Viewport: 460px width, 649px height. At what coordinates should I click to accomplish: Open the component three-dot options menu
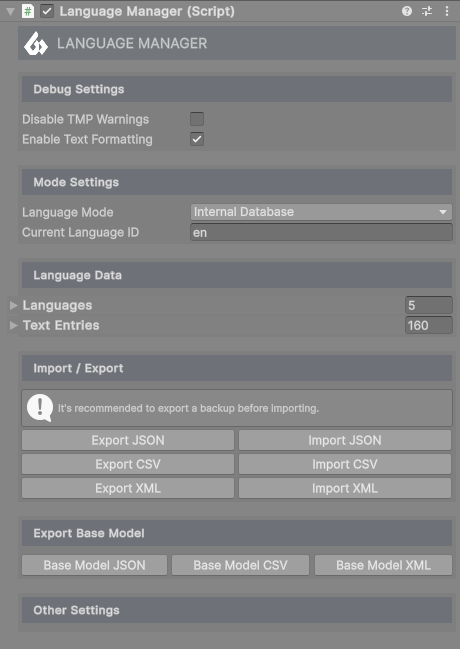click(447, 11)
